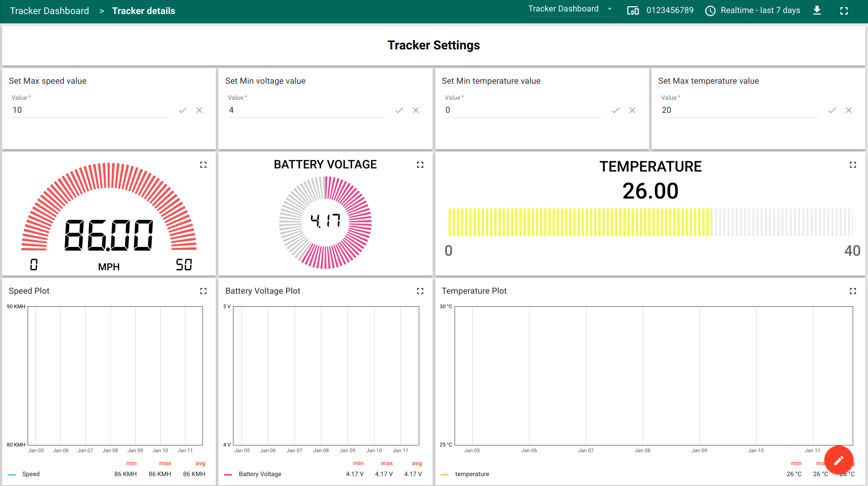Open the pencil edit mode button
868x486 pixels.
point(838,460)
